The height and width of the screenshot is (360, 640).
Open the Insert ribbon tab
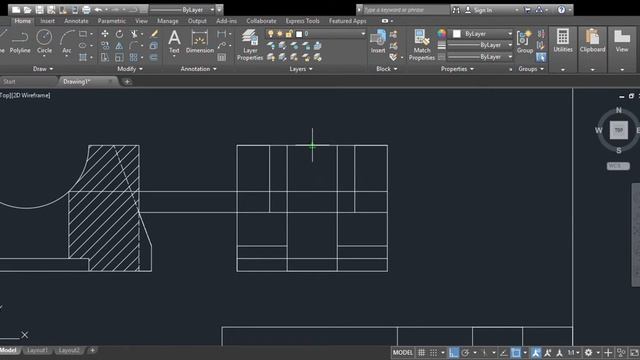click(x=47, y=21)
